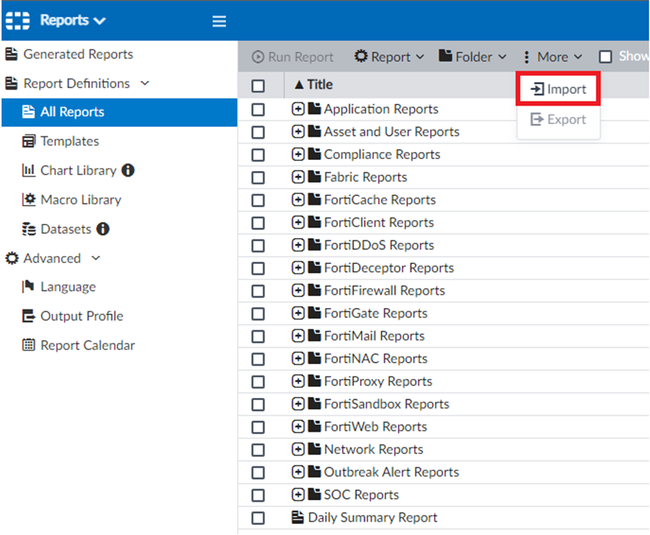Click the Fortinet logo icon in header
Image resolution: width=650 pixels, height=535 pixels.
[x=17, y=20]
